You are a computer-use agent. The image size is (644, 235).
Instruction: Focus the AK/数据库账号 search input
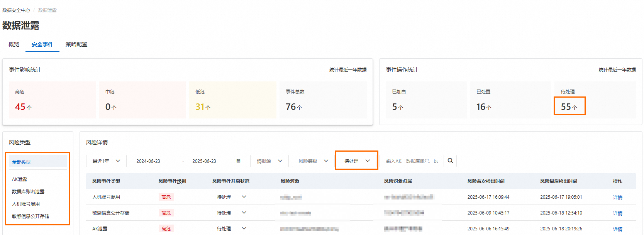coord(412,161)
